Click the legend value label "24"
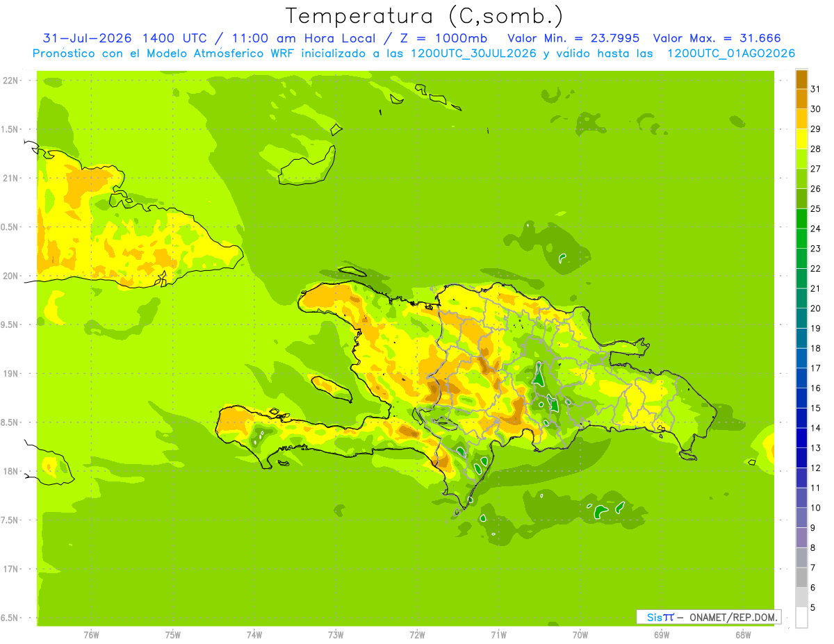Screen dimensions: 834x644 pyautogui.click(x=816, y=229)
